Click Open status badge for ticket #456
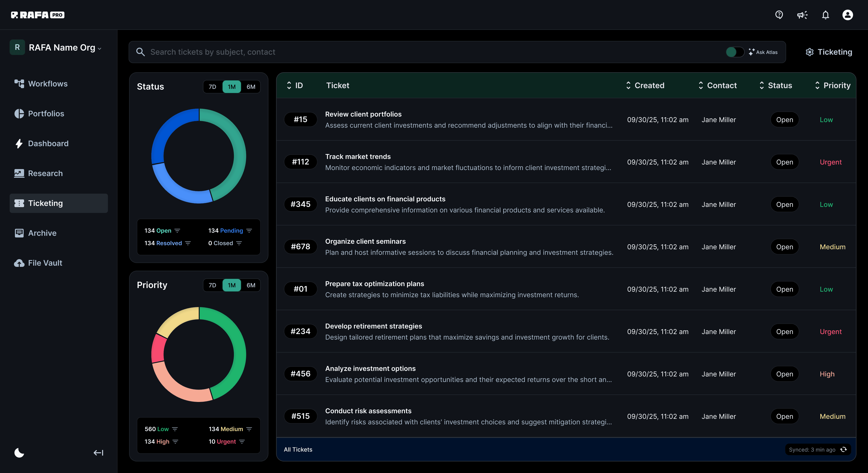868x473 pixels. (784, 374)
